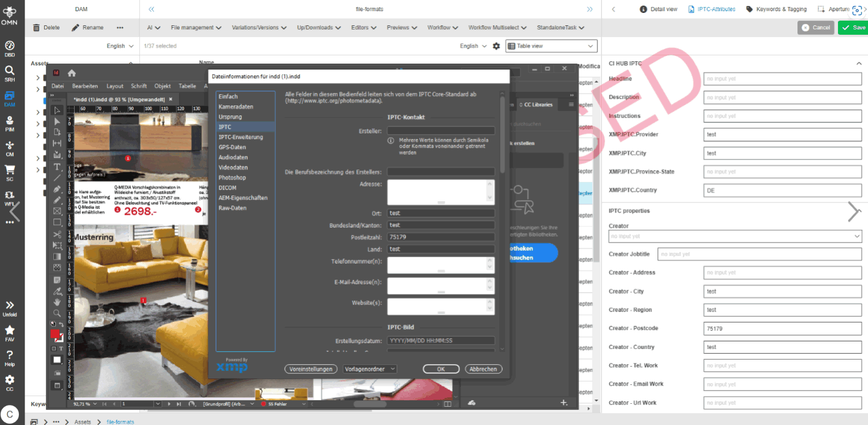Collapse the CI HUB IPTC section
The height and width of the screenshot is (425, 868).
(859, 64)
